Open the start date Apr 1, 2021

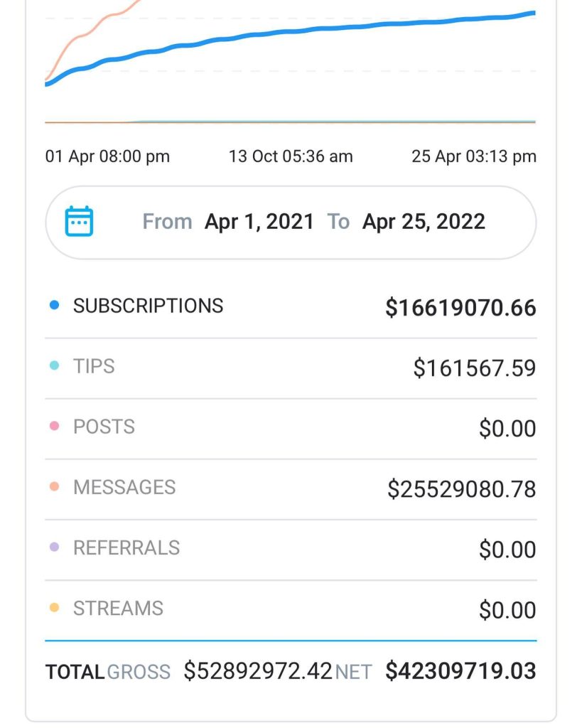(259, 221)
